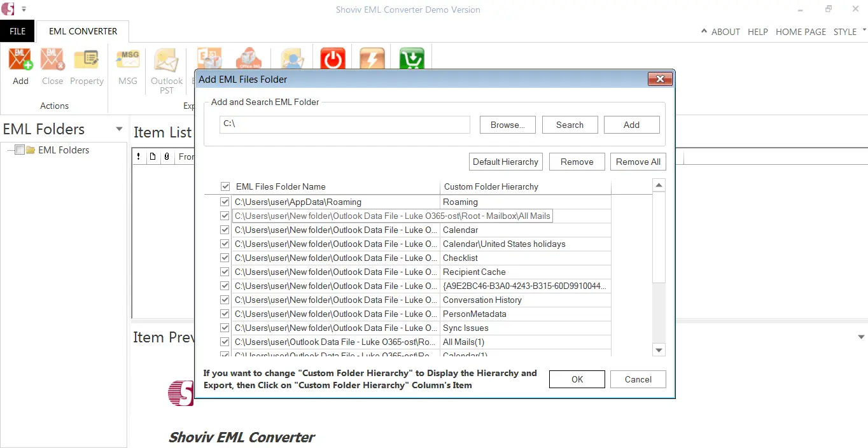Open the Property ribbon icon

click(87, 59)
